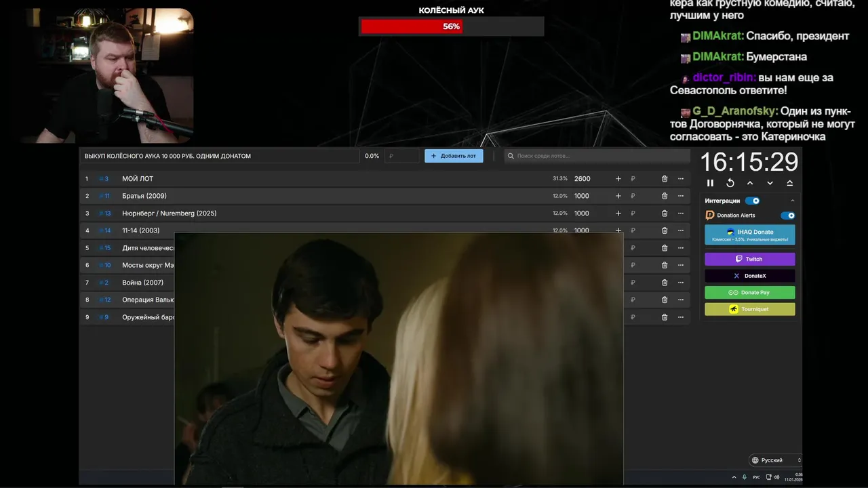
Task: Show hidden tray icons in taskbar
Action: 734,477
